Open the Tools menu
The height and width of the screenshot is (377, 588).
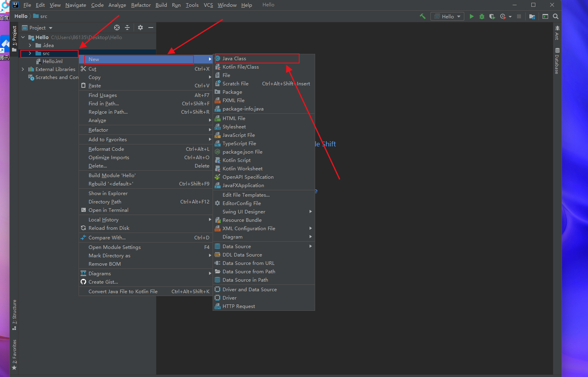pos(192,5)
